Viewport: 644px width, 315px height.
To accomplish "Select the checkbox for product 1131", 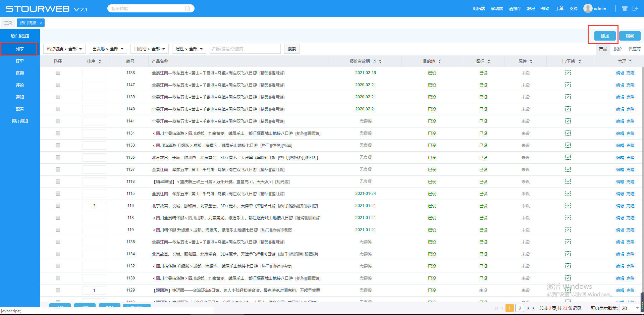I will click(58, 133).
